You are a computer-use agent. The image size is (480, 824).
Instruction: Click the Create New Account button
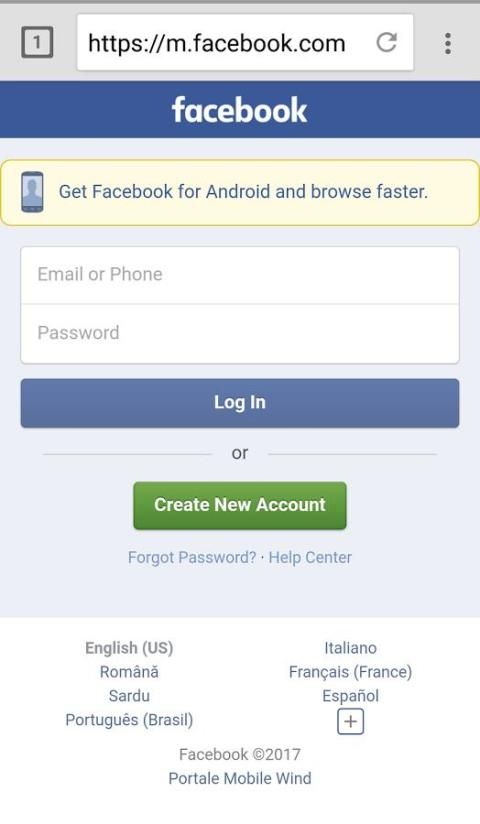point(240,505)
